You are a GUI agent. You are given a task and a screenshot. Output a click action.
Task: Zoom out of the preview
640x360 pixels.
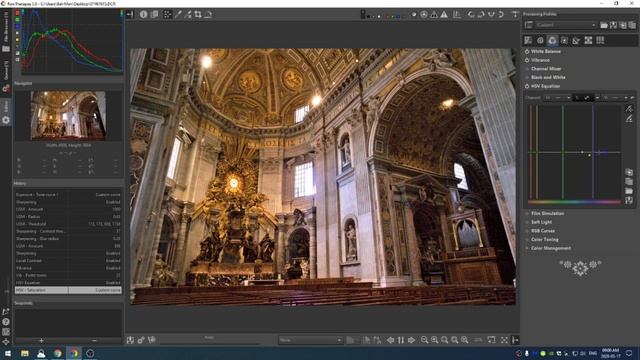point(424,340)
